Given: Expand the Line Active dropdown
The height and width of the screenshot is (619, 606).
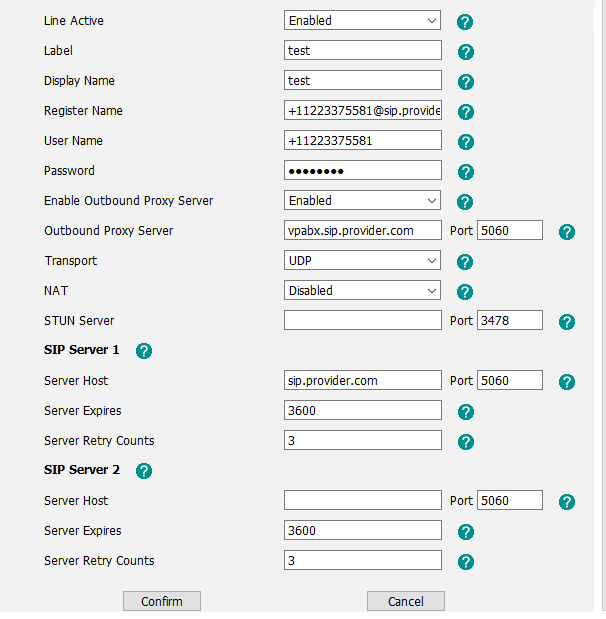Looking at the screenshot, I should click(362, 20).
